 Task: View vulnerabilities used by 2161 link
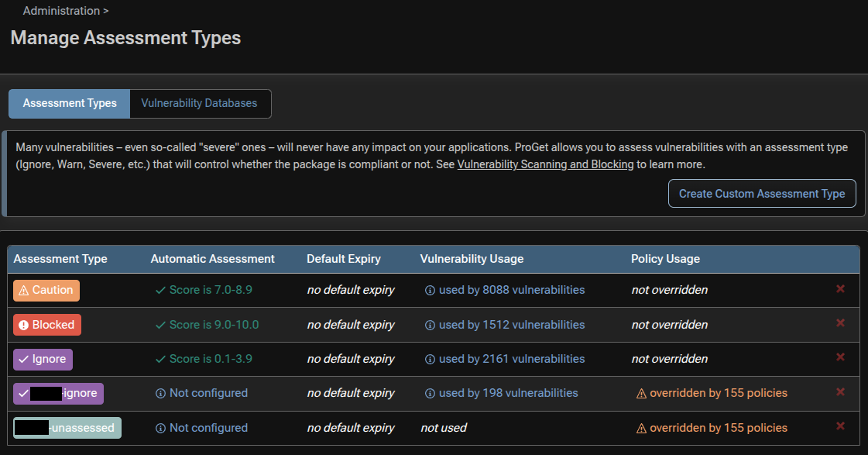(511, 359)
